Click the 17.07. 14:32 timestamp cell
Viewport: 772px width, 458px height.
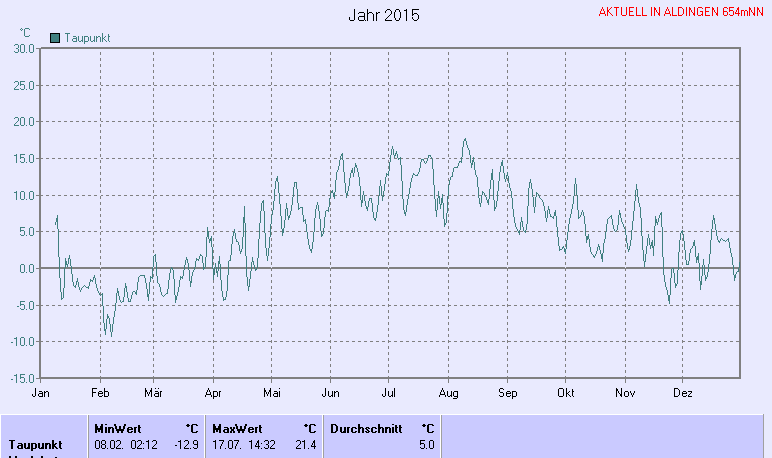click(x=244, y=444)
